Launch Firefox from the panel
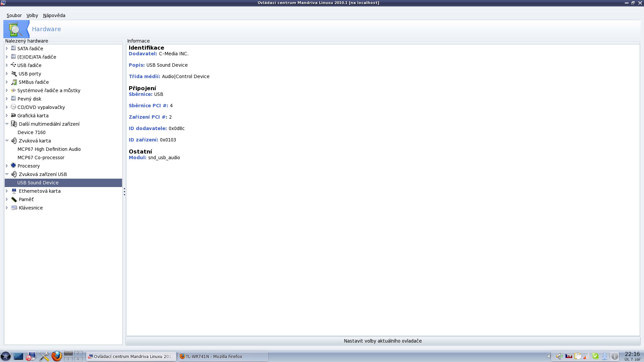644x362 pixels. (57, 356)
